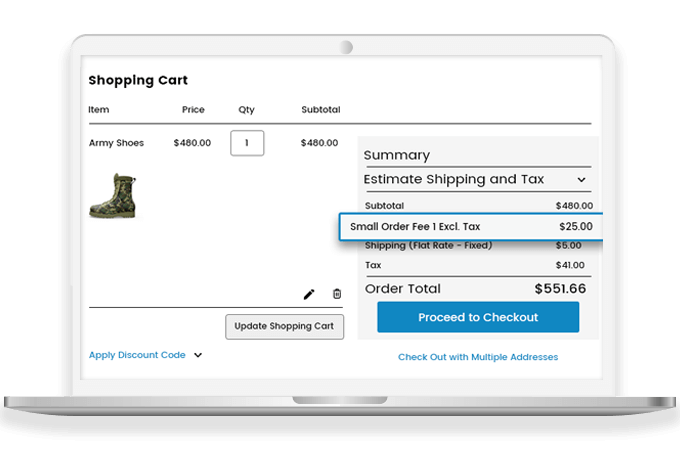Click the Shopping Cart heading
The height and width of the screenshot is (450, 680).
click(138, 80)
